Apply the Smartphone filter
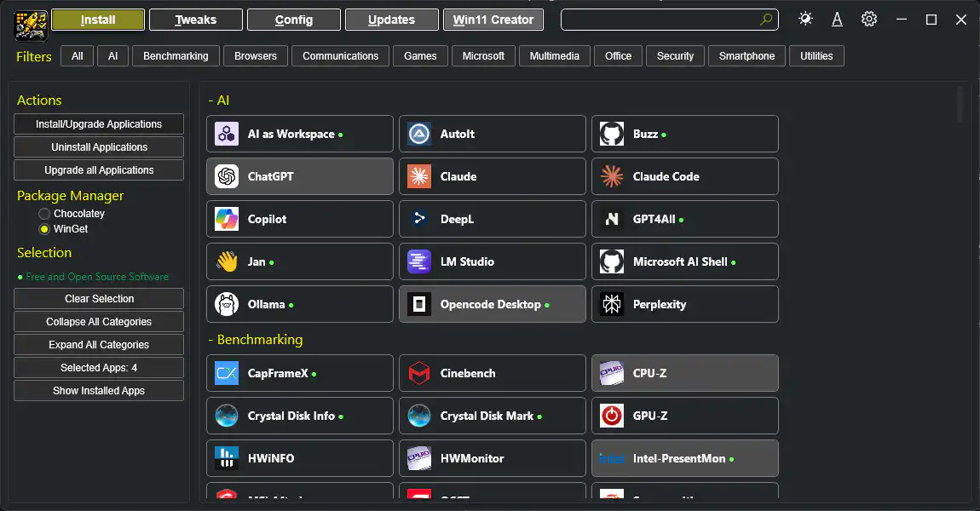 (x=747, y=55)
